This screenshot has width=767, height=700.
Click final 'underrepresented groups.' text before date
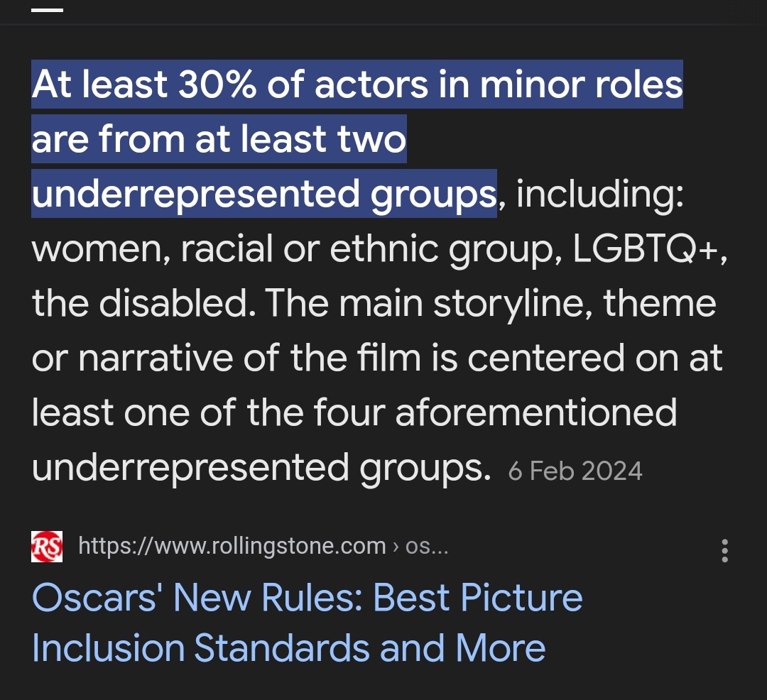click(x=261, y=469)
